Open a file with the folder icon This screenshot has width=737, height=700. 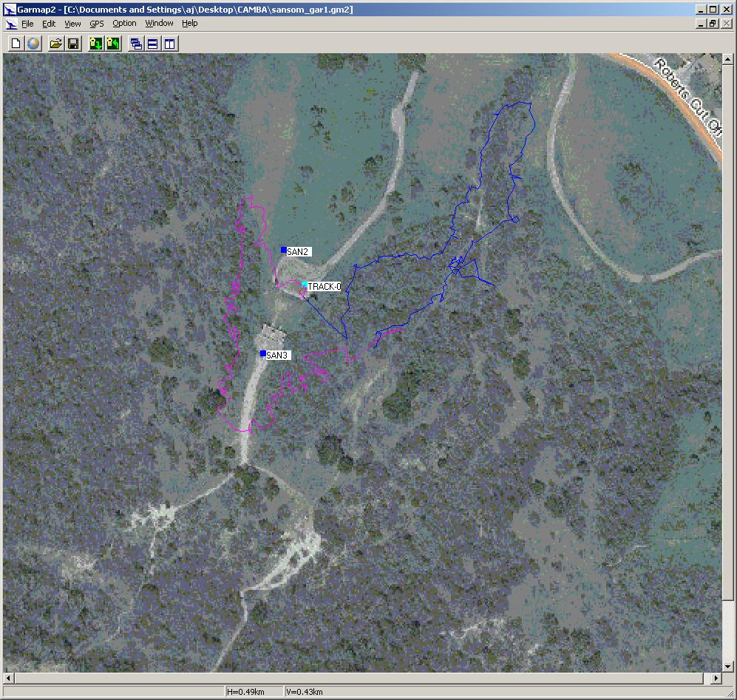tap(55, 44)
